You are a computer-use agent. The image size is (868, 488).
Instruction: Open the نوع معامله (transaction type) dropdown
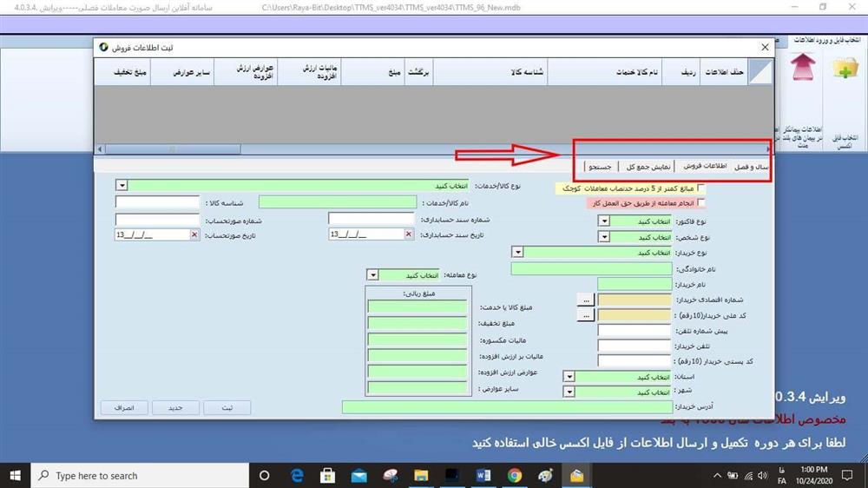tap(373, 275)
